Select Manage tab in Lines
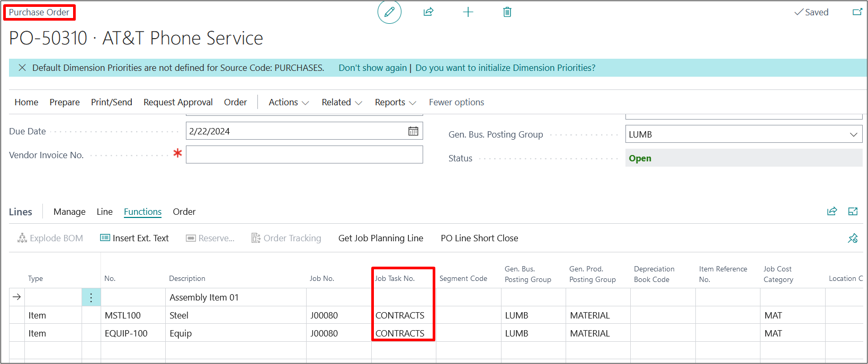The image size is (868, 364). tap(69, 212)
